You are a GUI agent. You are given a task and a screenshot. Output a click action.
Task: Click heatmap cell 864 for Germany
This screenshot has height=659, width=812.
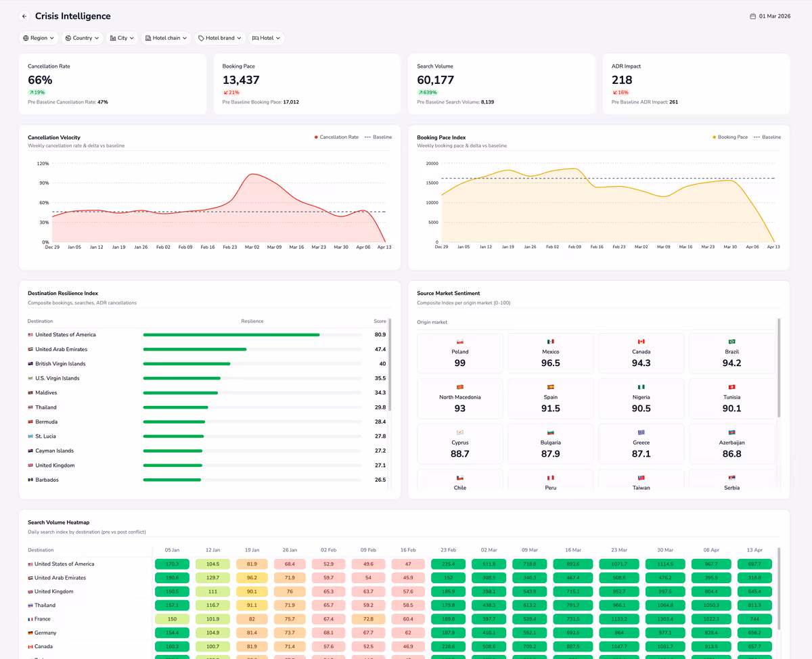coord(618,633)
